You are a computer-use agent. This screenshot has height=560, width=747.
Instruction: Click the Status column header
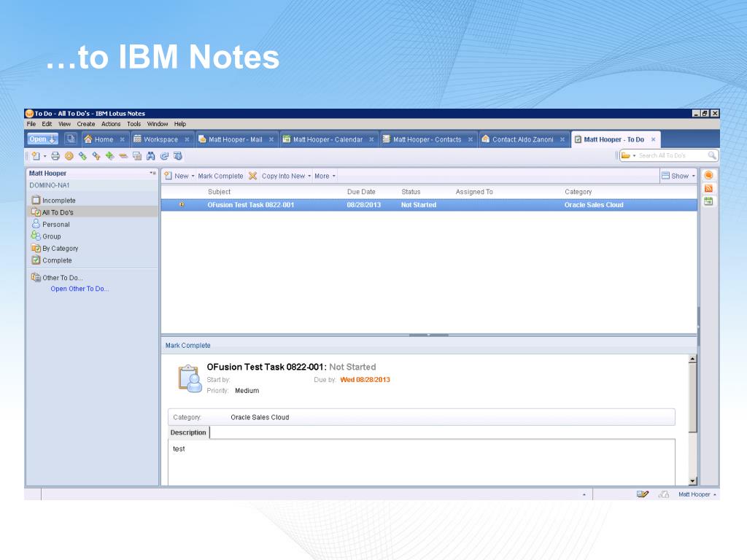(411, 192)
